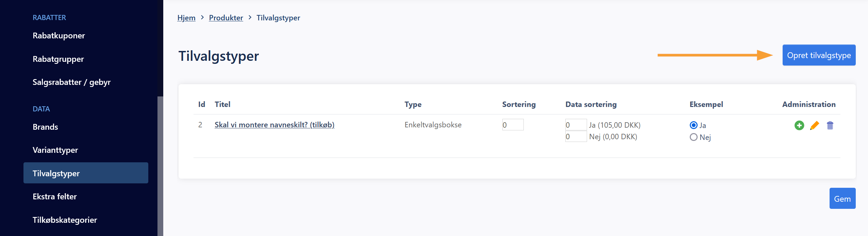Image resolution: width=868 pixels, height=236 pixels.
Task: Select the Ja radio button
Action: point(694,125)
